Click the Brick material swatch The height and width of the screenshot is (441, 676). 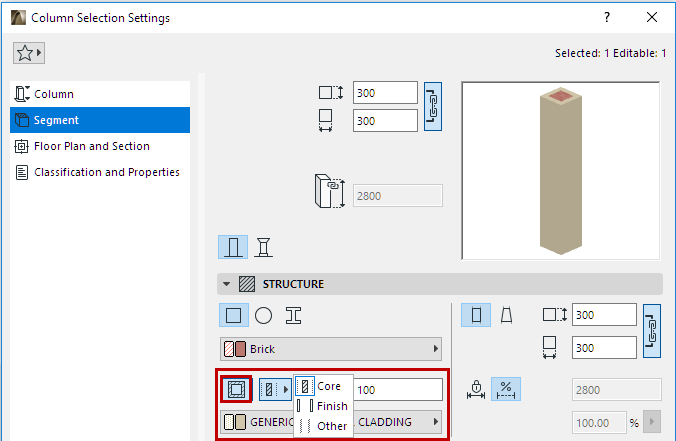click(235, 349)
